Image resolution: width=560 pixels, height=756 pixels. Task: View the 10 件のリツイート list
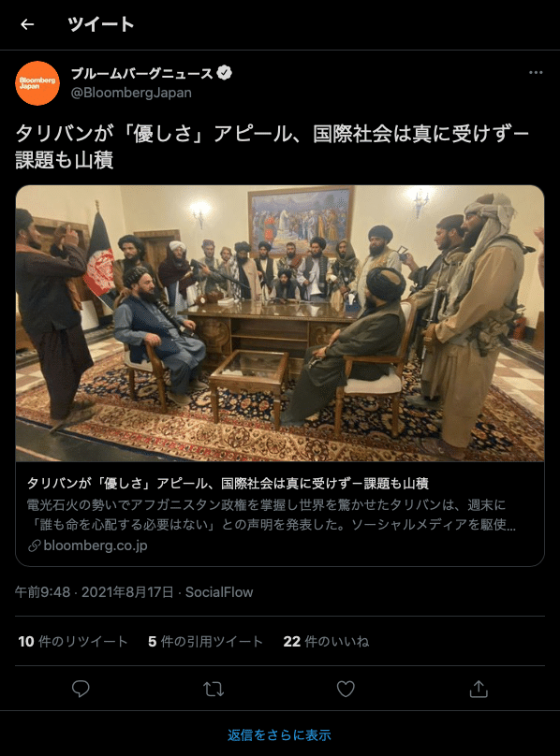point(73,641)
